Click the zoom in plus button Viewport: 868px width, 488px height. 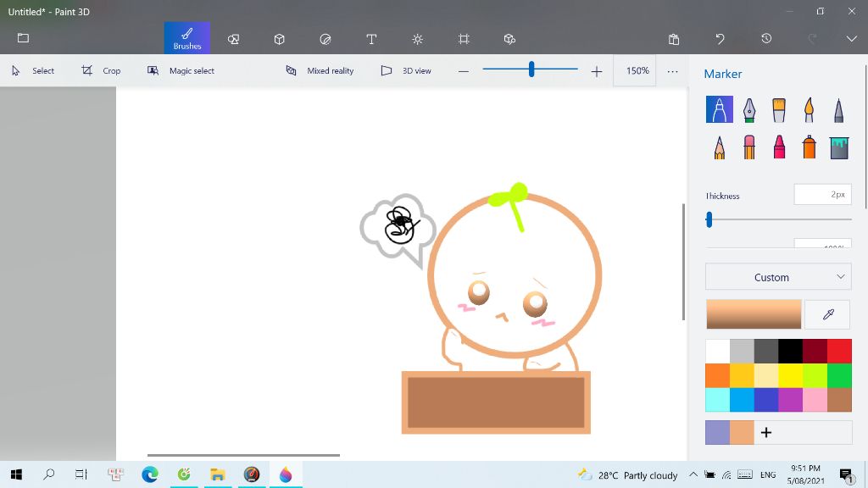click(596, 71)
